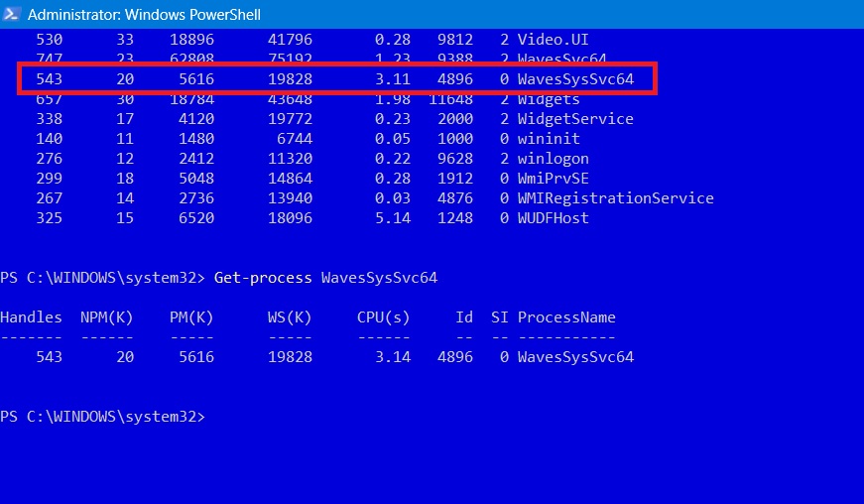This screenshot has height=504, width=864.
Task: Click CPU value 3.14 in the result row
Action: (x=393, y=357)
